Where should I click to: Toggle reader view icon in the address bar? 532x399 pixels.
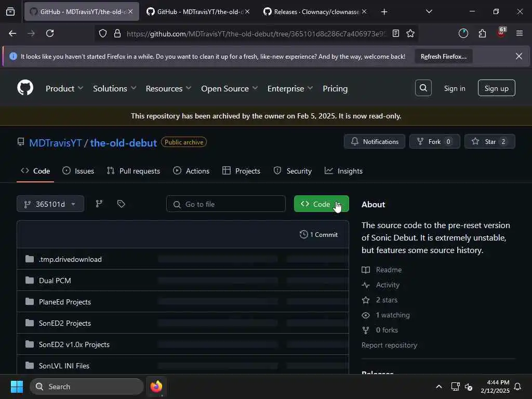click(395, 33)
